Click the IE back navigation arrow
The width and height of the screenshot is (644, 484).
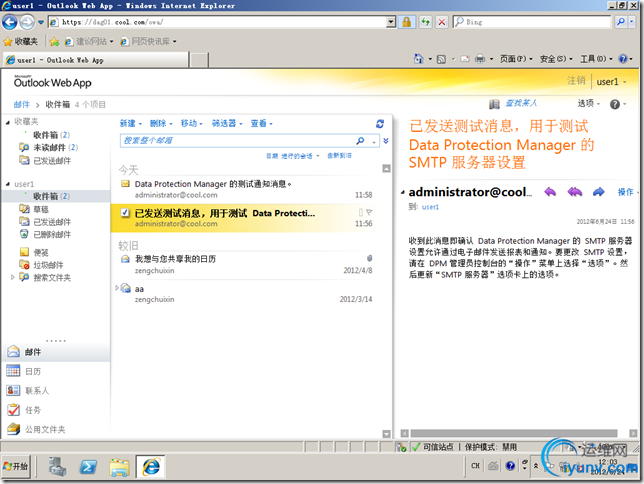(x=10, y=22)
